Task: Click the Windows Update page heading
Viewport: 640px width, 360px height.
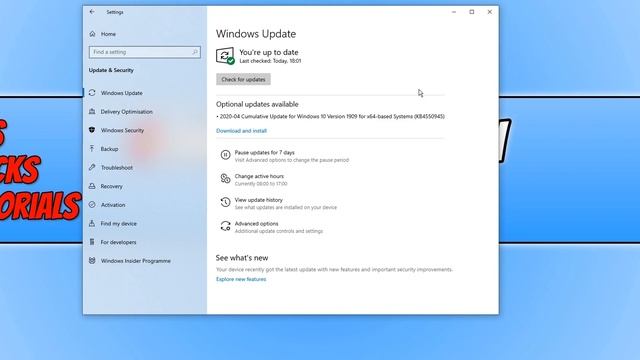Action: click(x=256, y=34)
